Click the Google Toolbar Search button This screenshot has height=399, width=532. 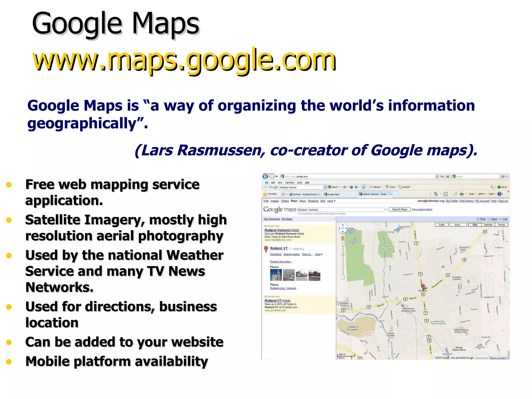click(333, 187)
